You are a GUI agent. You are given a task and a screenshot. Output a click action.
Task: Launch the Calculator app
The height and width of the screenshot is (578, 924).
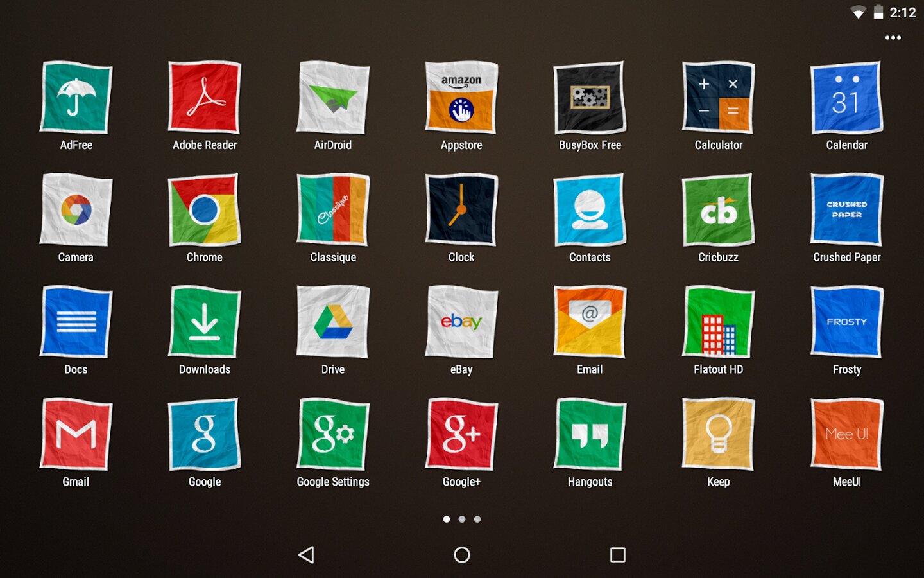[718, 98]
